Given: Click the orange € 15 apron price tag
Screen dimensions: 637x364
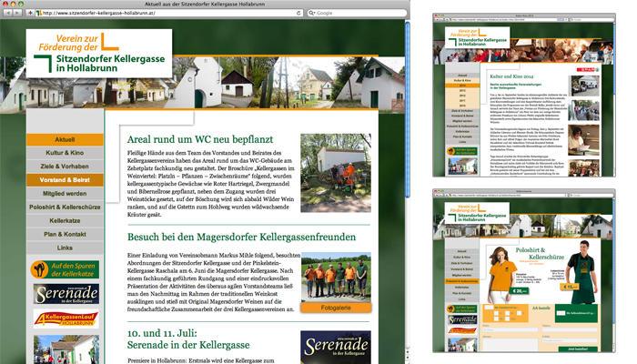Looking at the screenshot, I should 570,287.
